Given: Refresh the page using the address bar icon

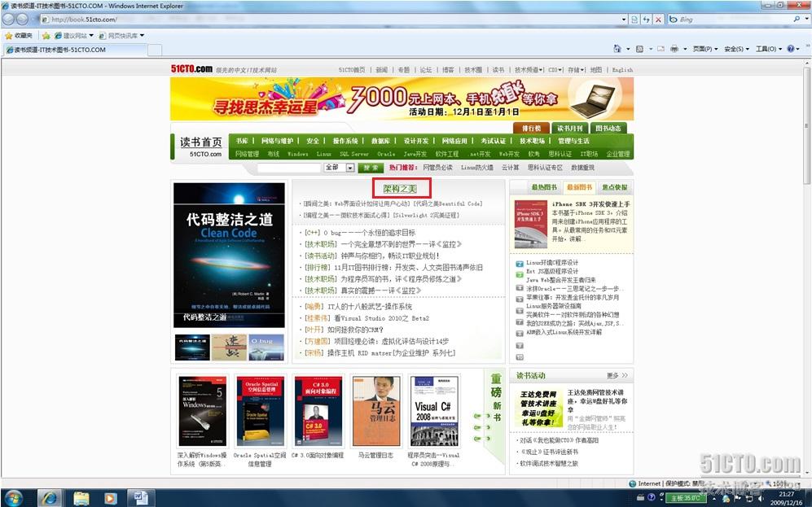Looking at the screenshot, I should [647, 20].
